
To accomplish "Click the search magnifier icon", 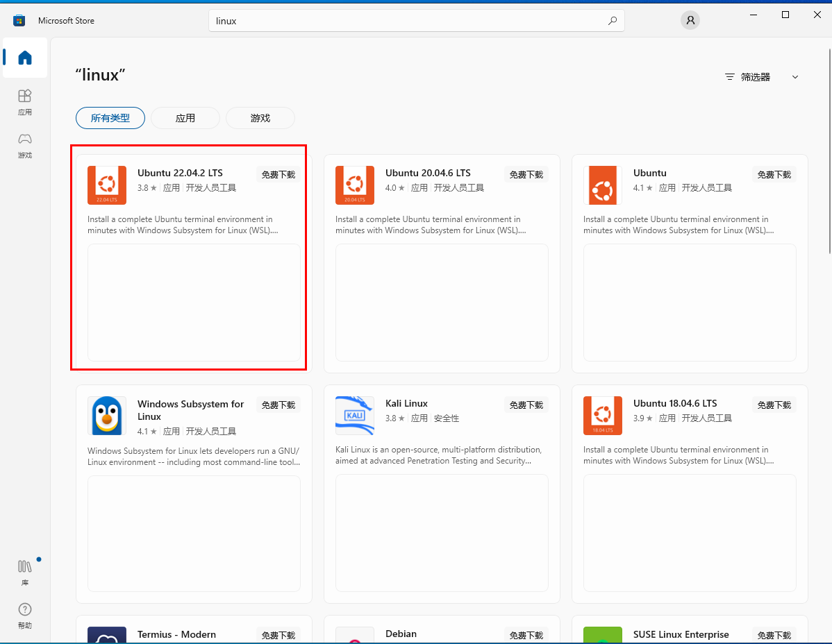I will coord(612,21).
